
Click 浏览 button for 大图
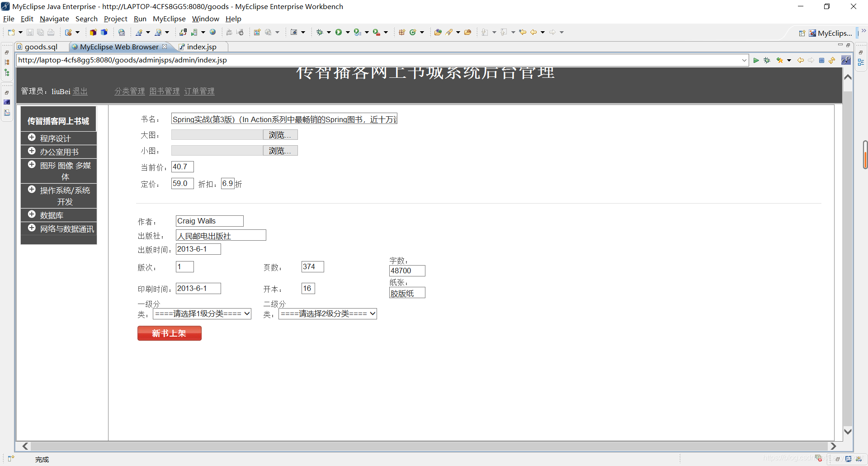coord(280,135)
